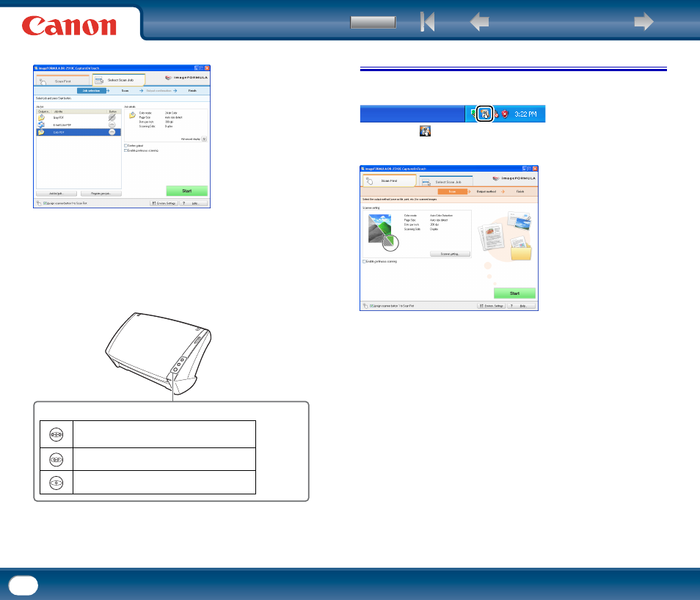Close the job-selection CaptureOnTouch window
Image resolution: width=700 pixels, height=600 pixels.
tap(207, 68)
